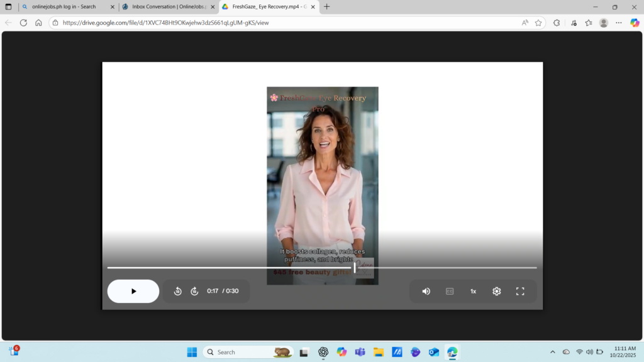Open Task View on taskbar
The height and width of the screenshot is (362, 644).
click(304, 352)
